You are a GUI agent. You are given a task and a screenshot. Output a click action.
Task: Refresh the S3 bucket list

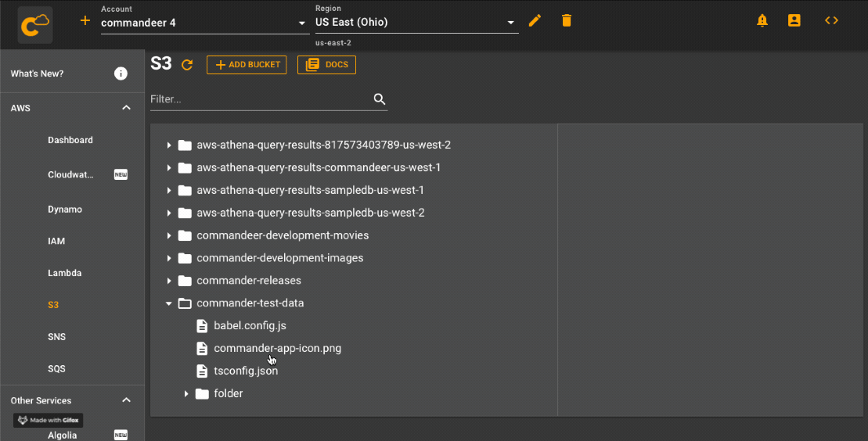click(x=187, y=65)
